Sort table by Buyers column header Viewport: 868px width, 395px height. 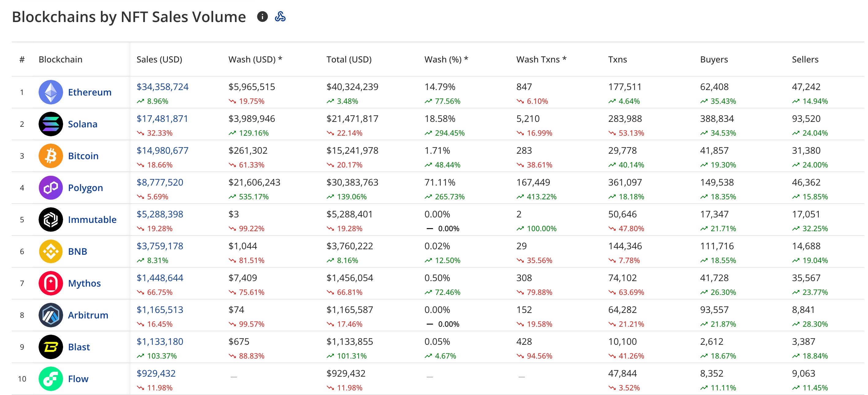pos(714,60)
